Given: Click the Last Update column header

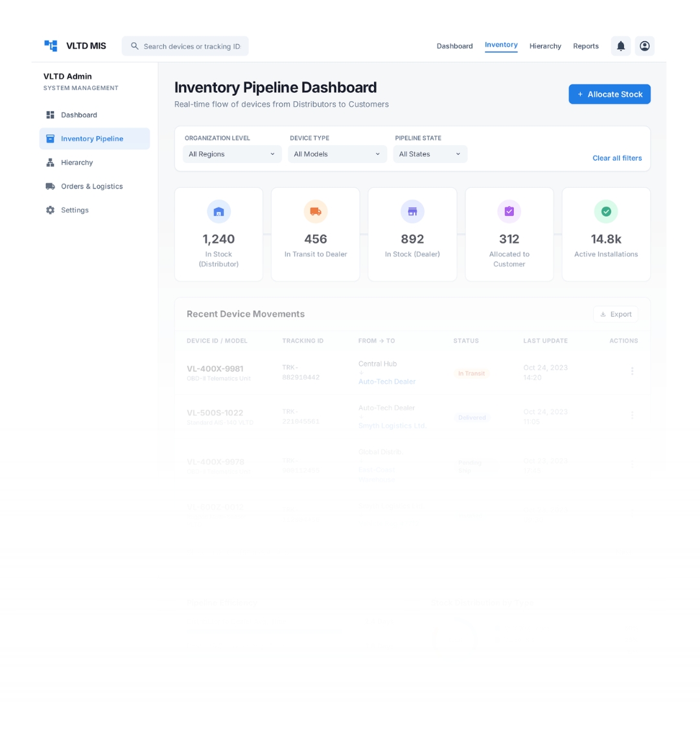Looking at the screenshot, I should tap(546, 341).
